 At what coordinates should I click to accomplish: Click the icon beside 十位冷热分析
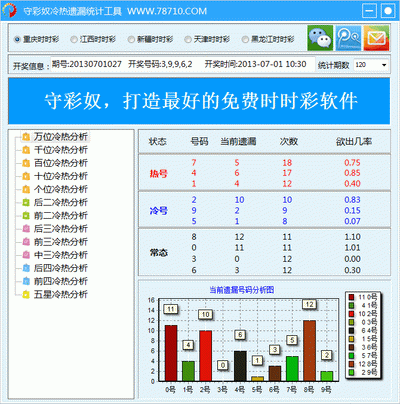point(26,176)
